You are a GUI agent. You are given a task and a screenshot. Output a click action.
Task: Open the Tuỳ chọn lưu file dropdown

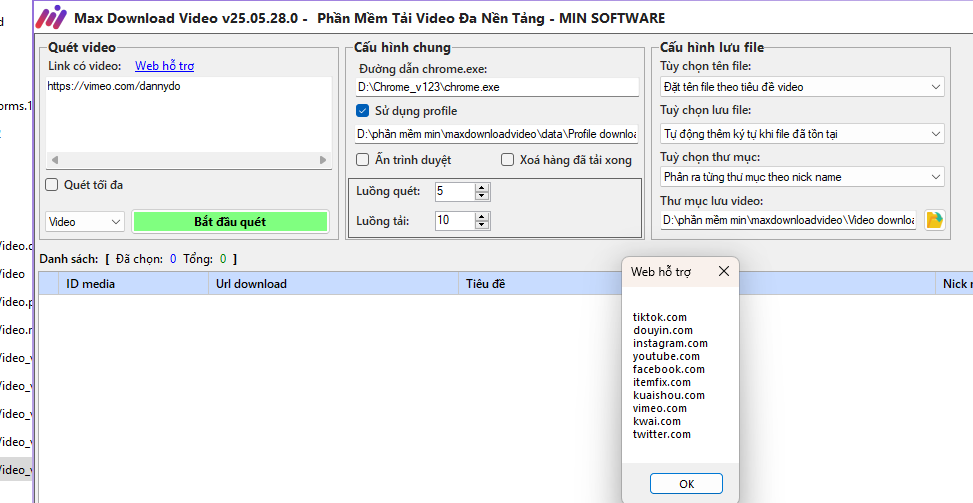pos(801,133)
